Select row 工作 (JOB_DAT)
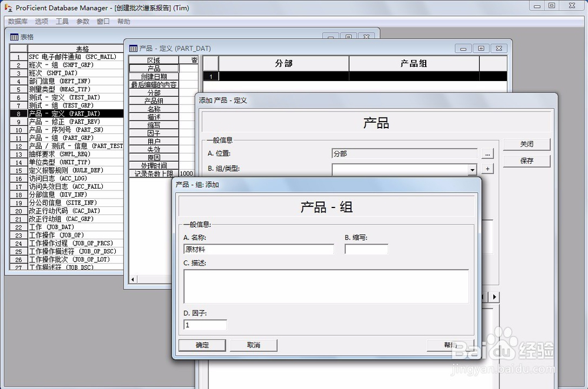 click(x=75, y=227)
